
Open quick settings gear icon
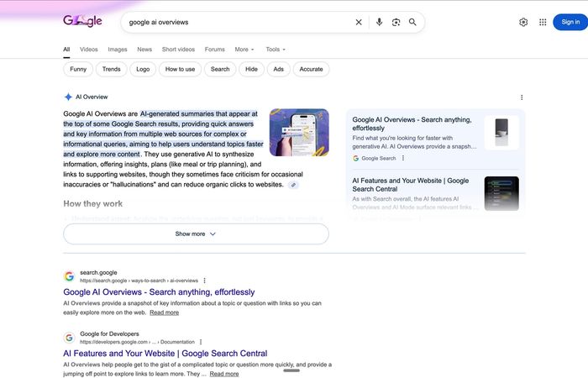click(523, 22)
